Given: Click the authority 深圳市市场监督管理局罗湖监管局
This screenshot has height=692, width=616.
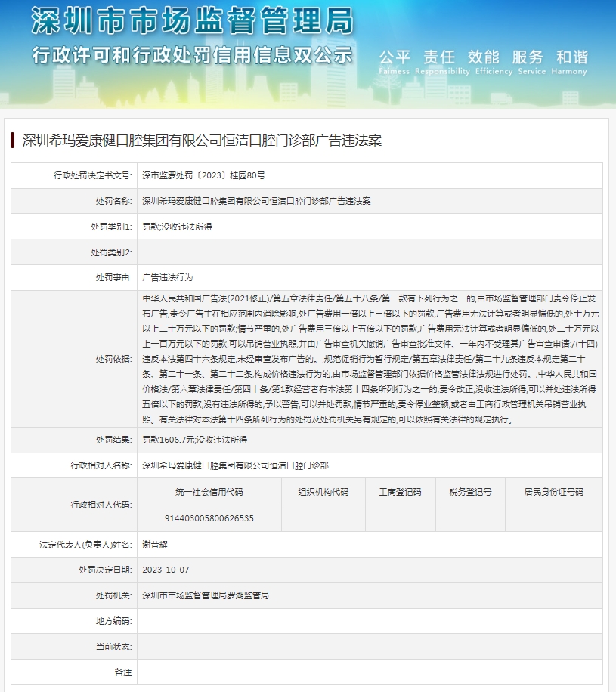Looking at the screenshot, I should pos(206,596).
